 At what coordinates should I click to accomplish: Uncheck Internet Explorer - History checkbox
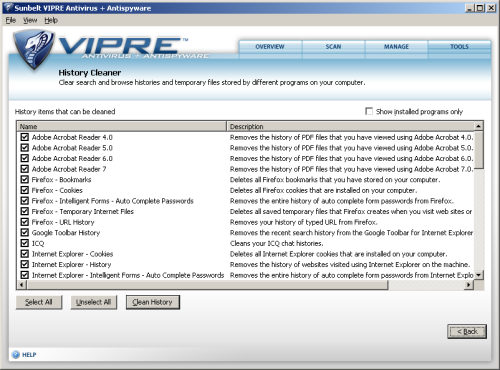(x=25, y=264)
